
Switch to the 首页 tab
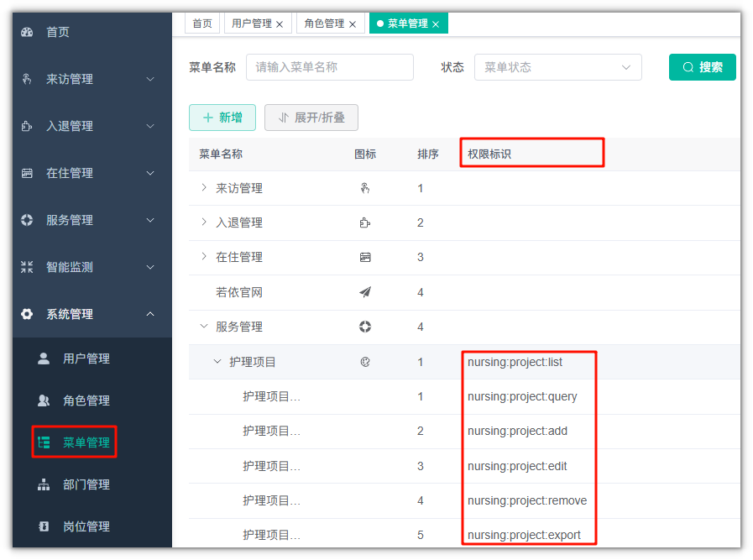point(202,23)
